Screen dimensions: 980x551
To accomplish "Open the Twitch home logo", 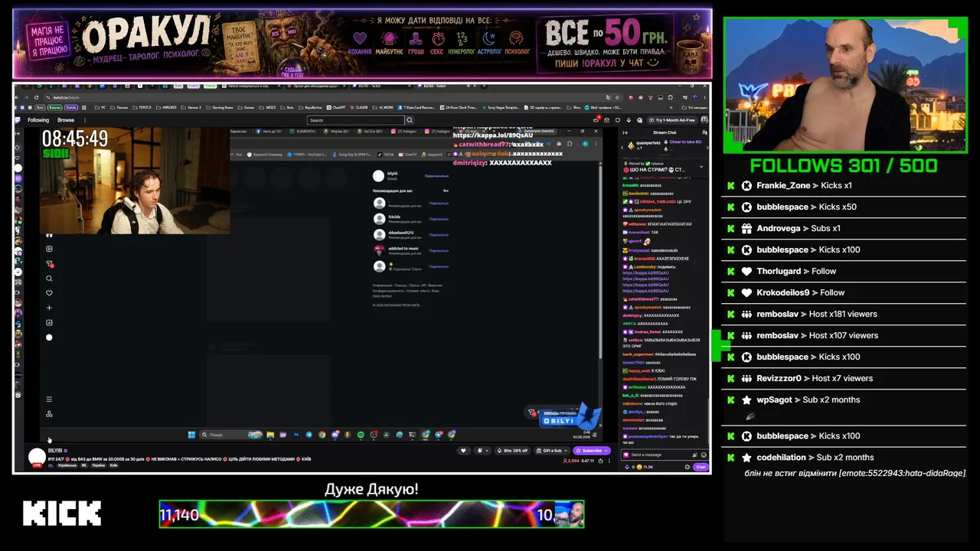I will pos(18,120).
